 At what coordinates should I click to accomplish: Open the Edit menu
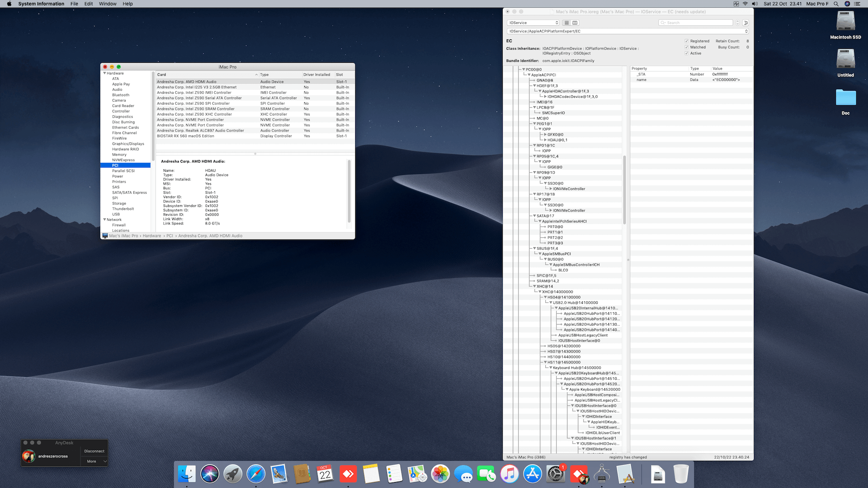click(89, 4)
